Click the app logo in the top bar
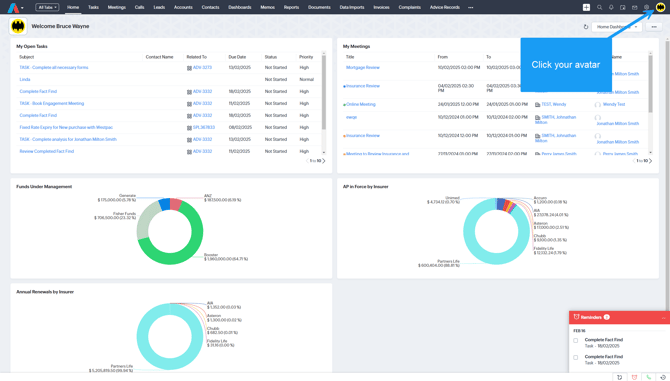670x381 pixels. click(x=13, y=8)
